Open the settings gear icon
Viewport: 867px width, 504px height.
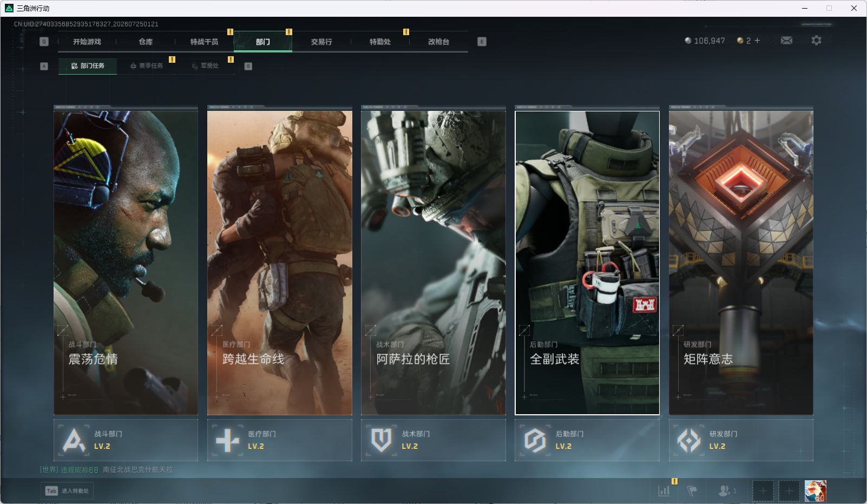817,41
